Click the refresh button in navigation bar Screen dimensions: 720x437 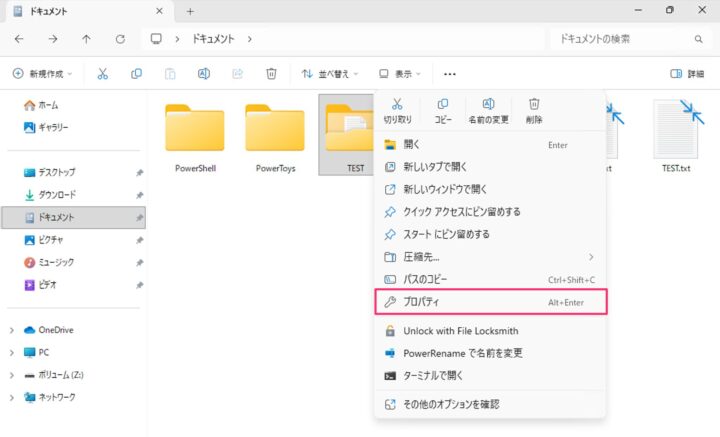tap(120, 39)
